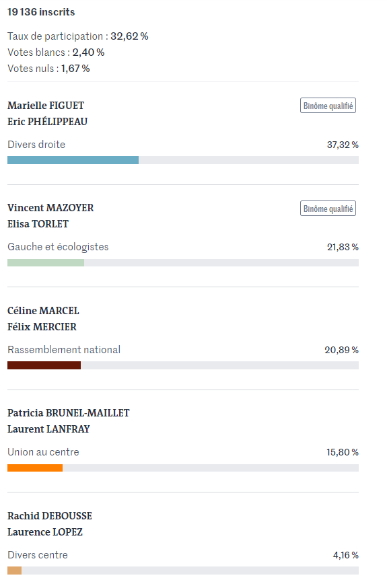Click the Votes blancs percentage line
Viewport: 387px width, 588px height.
click(56, 52)
